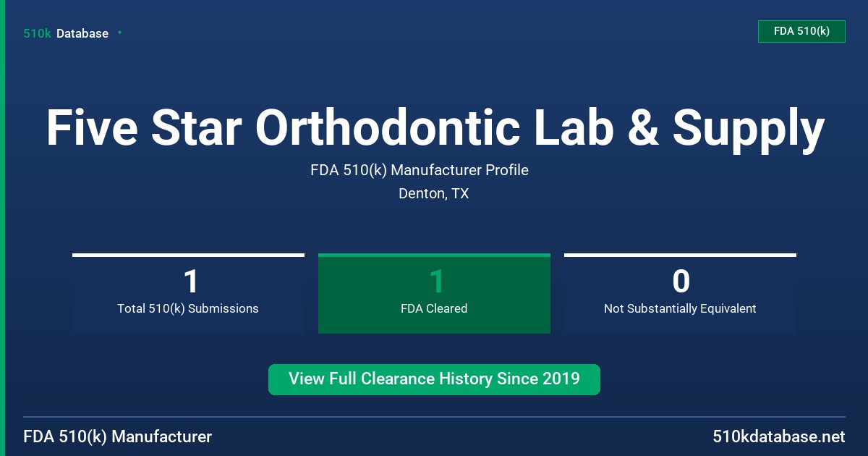
Task: Open the Total 510(k) Submissions card
Action: coord(188,293)
